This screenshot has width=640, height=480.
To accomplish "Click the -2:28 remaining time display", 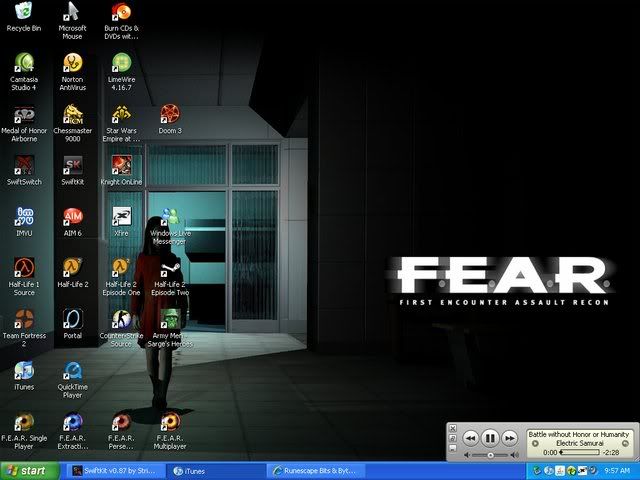I will (610, 452).
